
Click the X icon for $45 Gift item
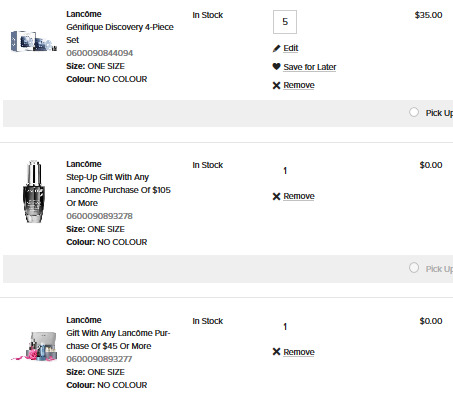276,352
